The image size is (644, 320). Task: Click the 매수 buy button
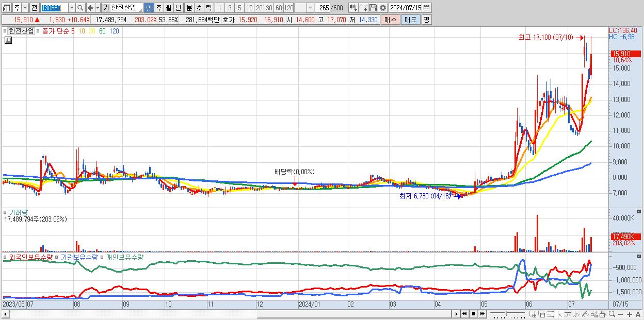[x=391, y=20]
